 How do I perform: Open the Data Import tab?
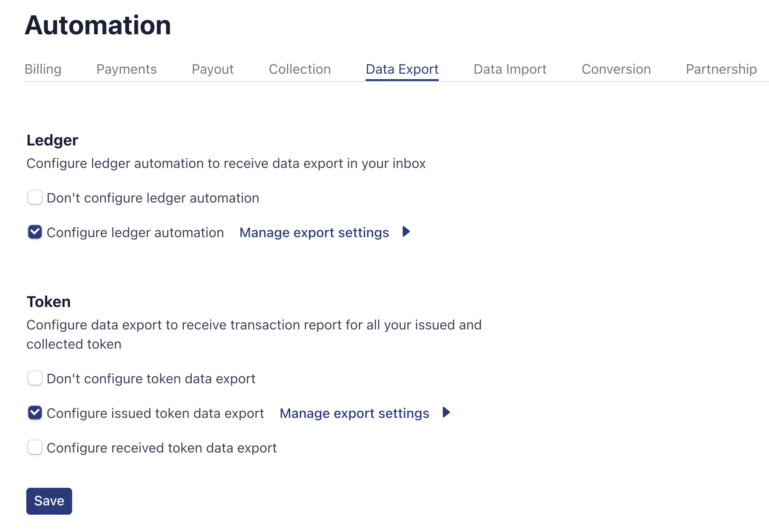pyautogui.click(x=510, y=69)
